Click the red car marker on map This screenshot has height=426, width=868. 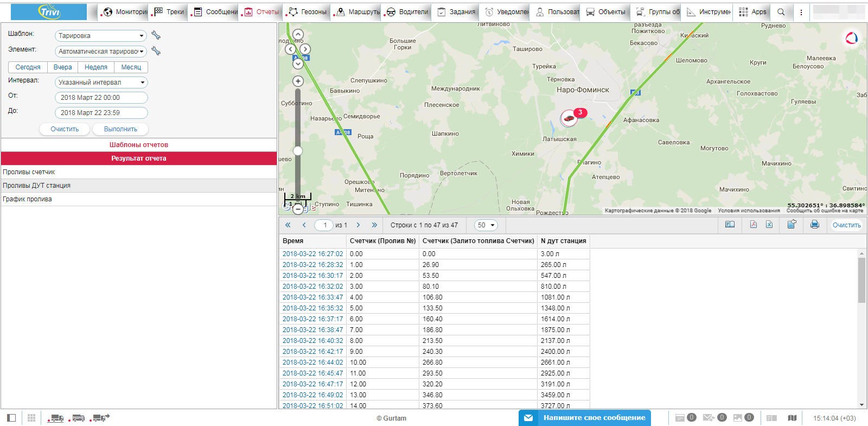[x=569, y=118]
